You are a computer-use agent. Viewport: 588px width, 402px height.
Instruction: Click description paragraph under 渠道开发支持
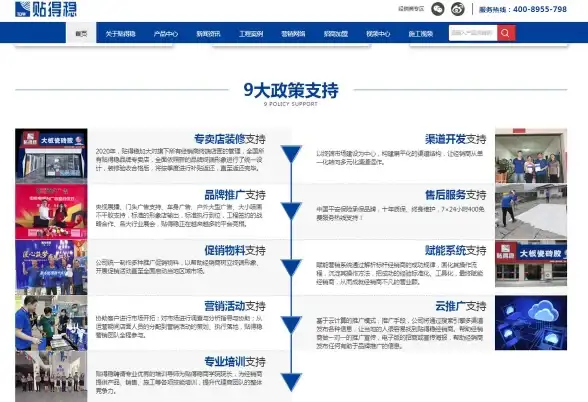(x=400, y=158)
